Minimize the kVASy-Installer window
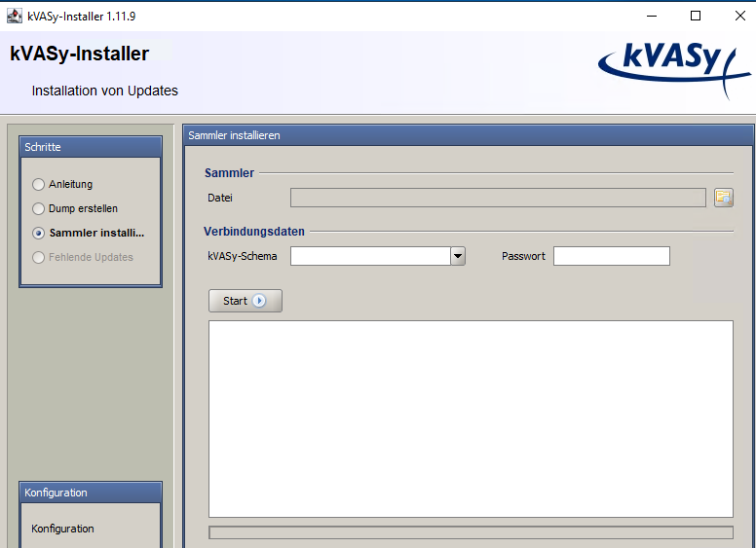Screen dimensions: 756x548 point(651,16)
